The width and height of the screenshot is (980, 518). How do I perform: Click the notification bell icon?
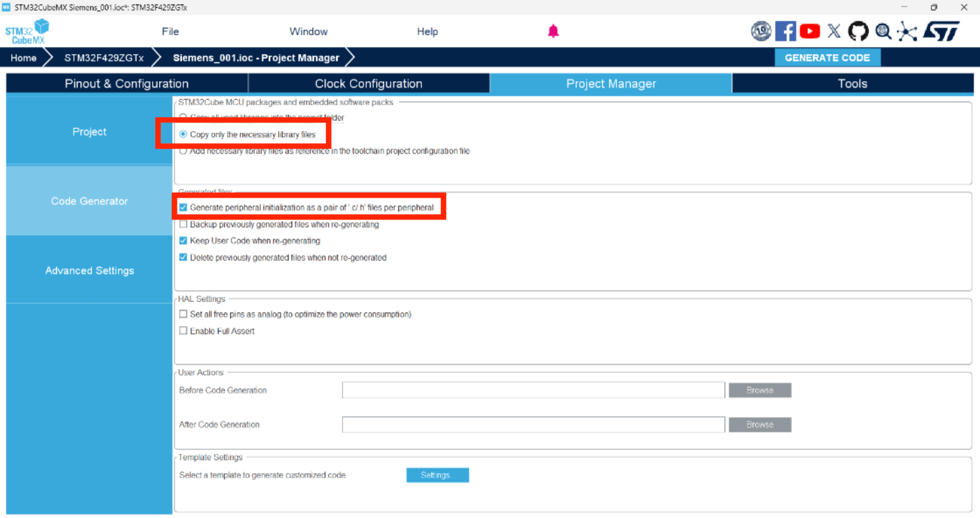coord(553,32)
